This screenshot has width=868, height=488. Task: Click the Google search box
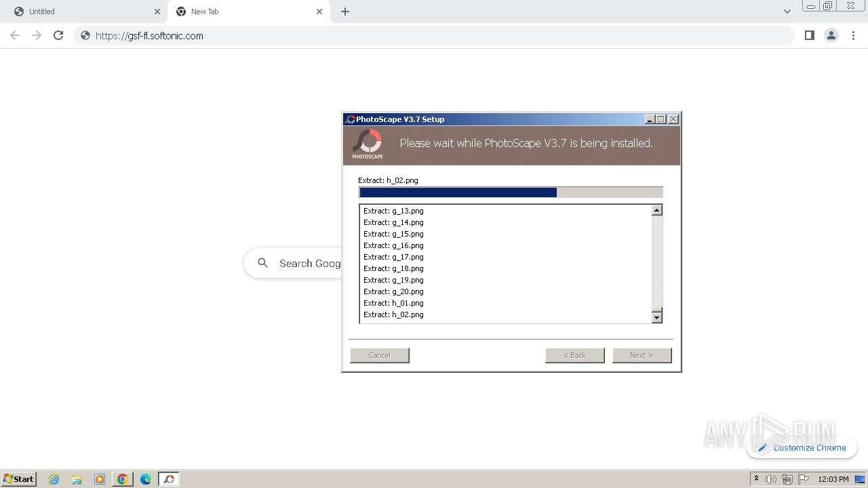(294, 263)
